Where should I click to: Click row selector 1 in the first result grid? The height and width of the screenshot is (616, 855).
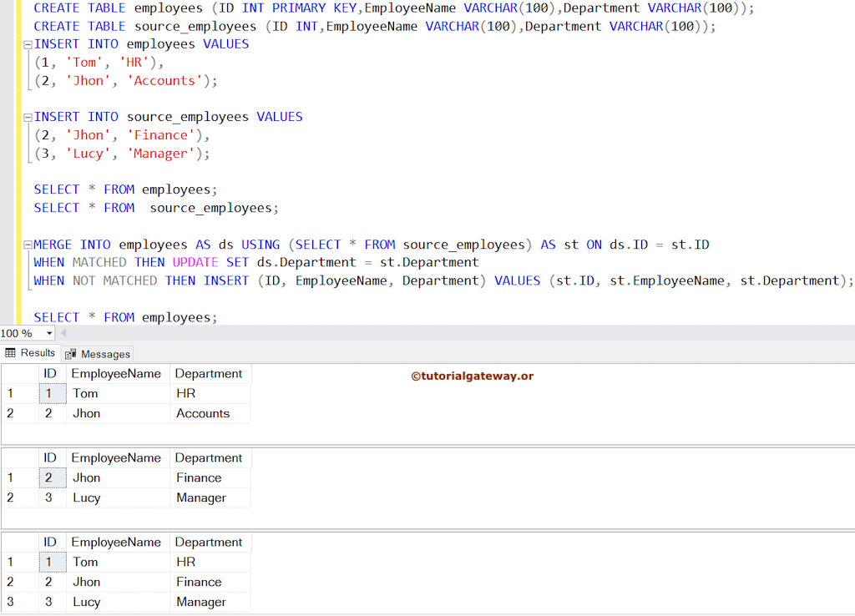(x=11, y=393)
